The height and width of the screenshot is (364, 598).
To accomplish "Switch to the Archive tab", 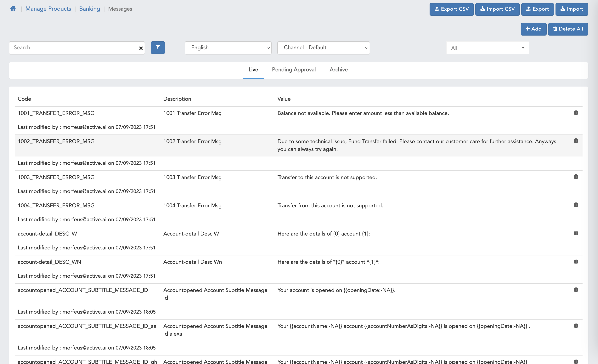I will coord(339,70).
